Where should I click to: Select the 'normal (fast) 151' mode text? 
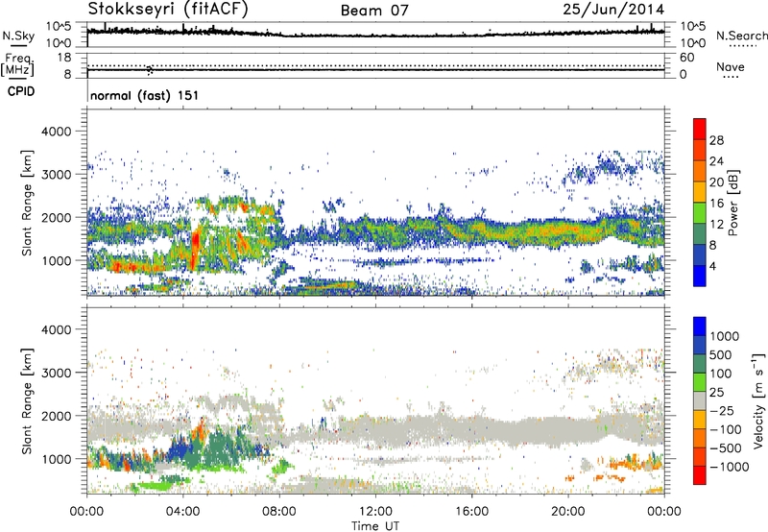[145, 95]
